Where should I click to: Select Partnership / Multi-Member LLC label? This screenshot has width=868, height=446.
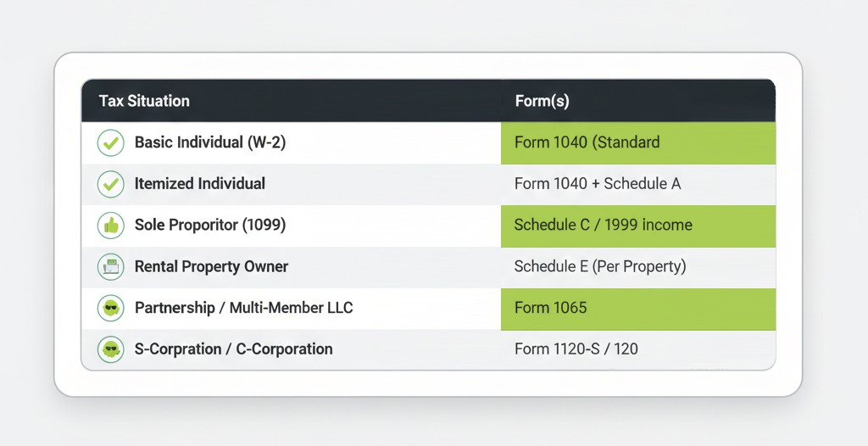coord(243,308)
